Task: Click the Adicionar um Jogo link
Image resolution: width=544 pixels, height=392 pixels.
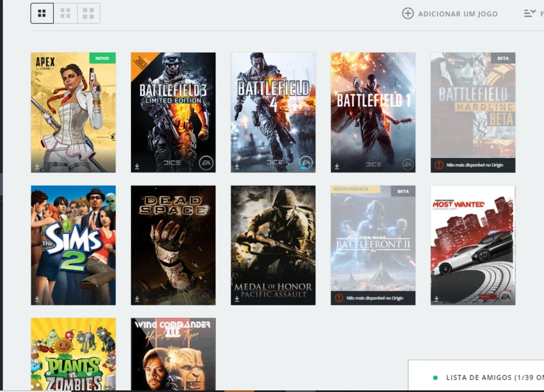Action: [458, 14]
